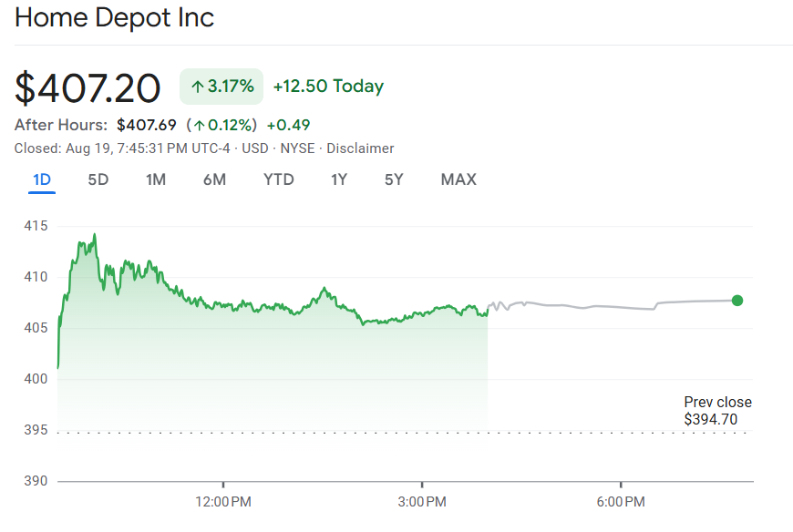The width and height of the screenshot is (793, 532).
Task: Open the MAX range tab
Action: pyautogui.click(x=458, y=179)
